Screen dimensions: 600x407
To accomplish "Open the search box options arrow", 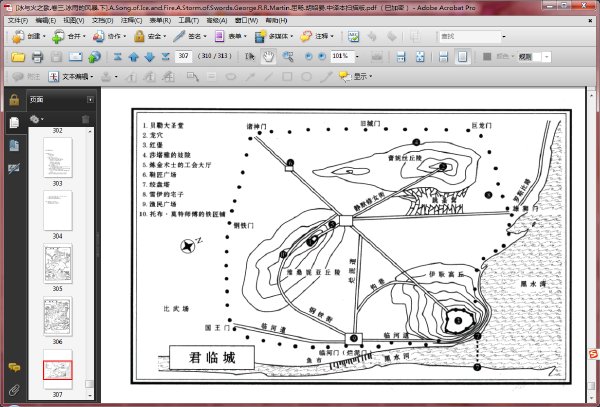I will click(x=504, y=37).
